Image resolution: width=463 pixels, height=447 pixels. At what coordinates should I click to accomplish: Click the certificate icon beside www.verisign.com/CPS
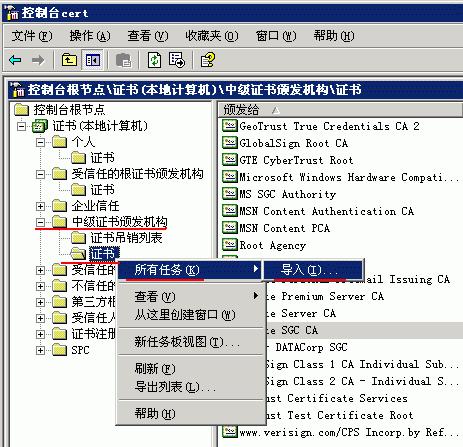(230, 432)
